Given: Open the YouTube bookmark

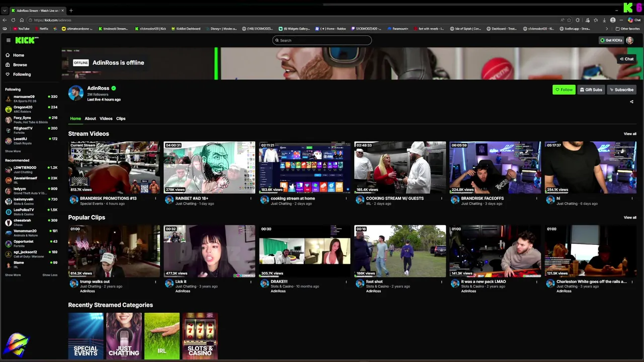Looking at the screenshot, I should click(x=22, y=29).
